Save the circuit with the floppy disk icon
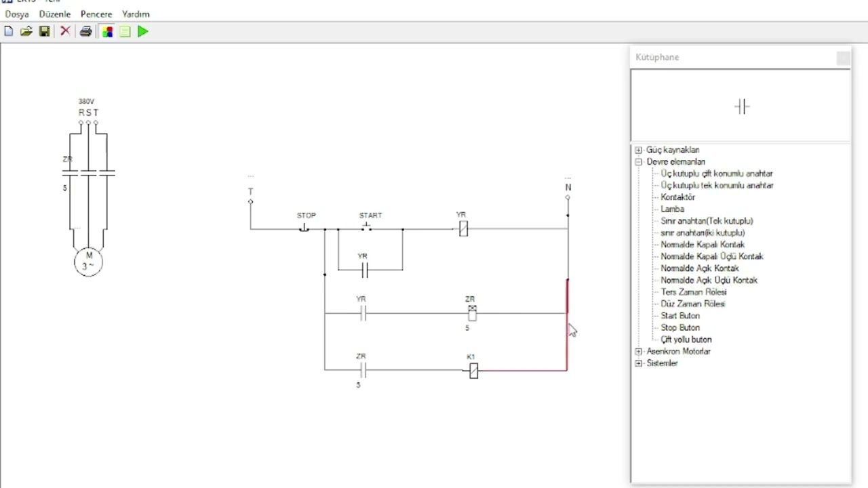The width and height of the screenshot is (868, 488). (44, 31)
